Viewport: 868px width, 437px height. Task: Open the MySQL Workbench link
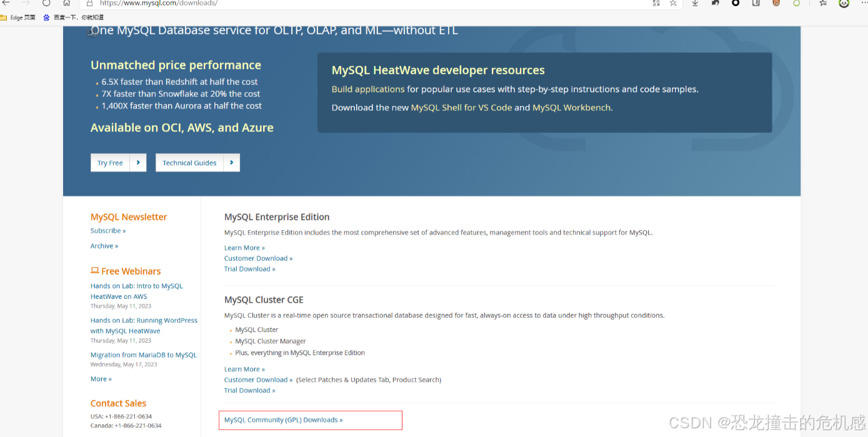tap(571, 107)
